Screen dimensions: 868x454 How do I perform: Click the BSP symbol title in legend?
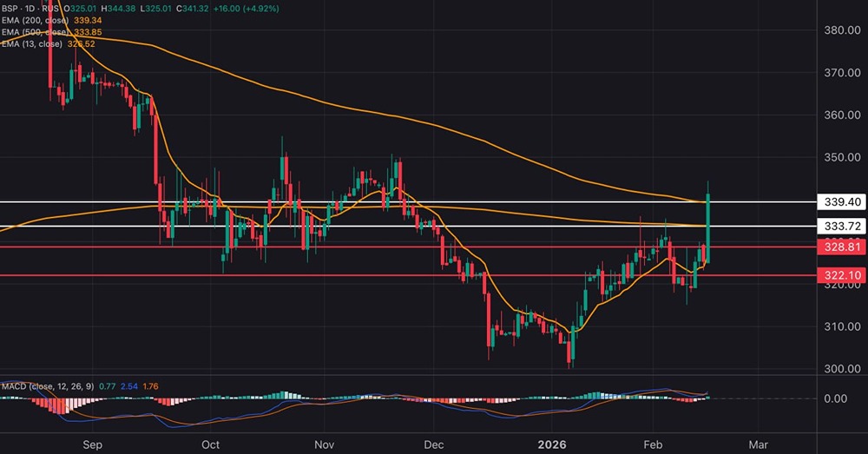[x=31, y=9]
